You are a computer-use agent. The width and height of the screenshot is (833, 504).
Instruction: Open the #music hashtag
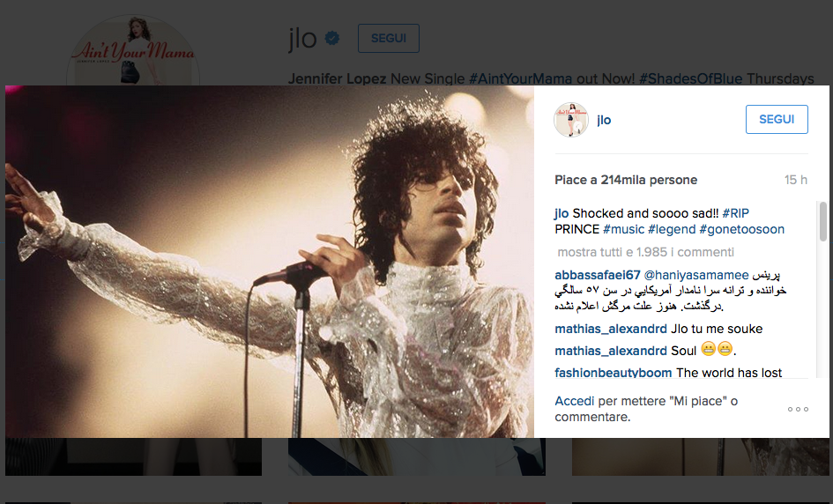point(623,229)
